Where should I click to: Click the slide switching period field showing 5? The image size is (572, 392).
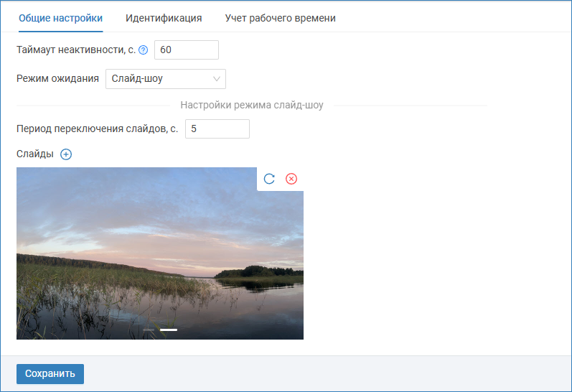click(217, 129)
